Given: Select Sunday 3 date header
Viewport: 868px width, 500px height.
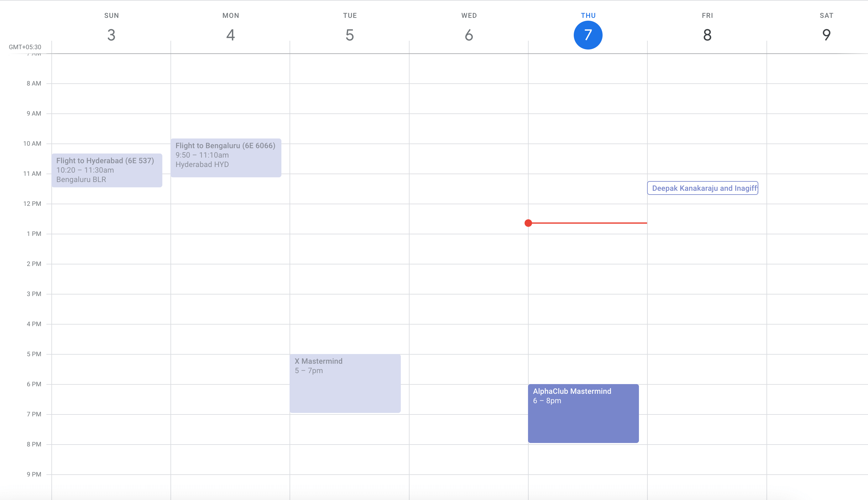Looking at the screenshot, I should point(111,35).
